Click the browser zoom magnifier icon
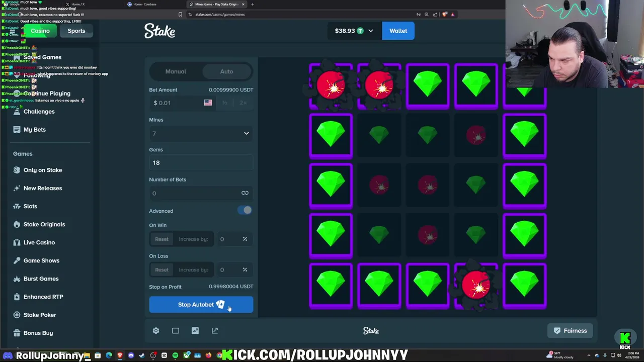This screenshot has width=644, height=362. [427, 14]
